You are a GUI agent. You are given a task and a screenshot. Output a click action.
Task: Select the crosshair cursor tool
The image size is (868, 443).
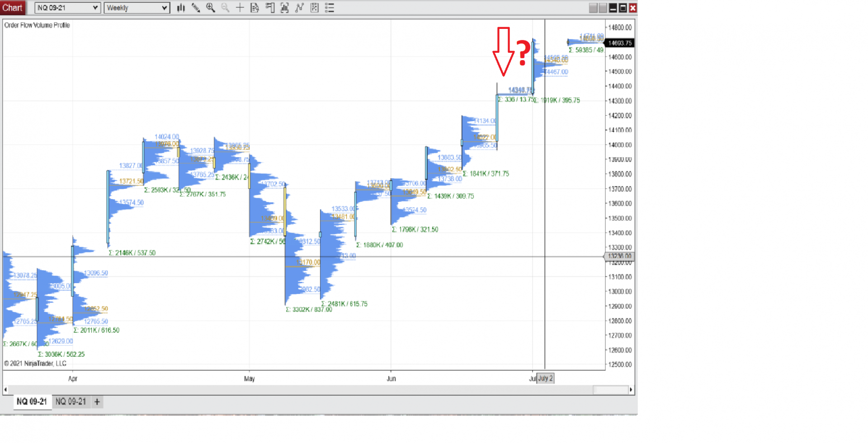click(240, 8)
